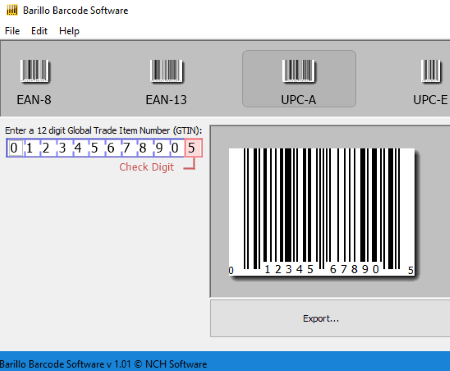
Task: Open the File menu
Action: pyautogui.click(x=12, y=31)
